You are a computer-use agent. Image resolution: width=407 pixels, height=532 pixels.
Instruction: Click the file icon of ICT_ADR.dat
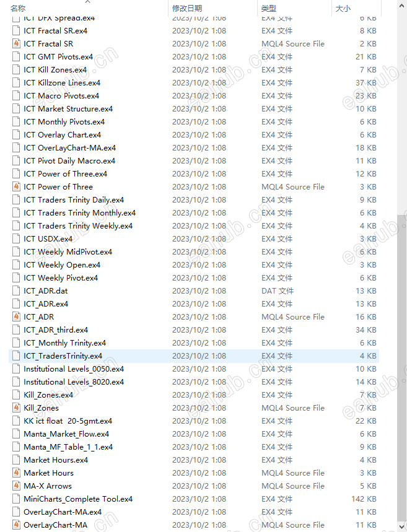[16, 290]
